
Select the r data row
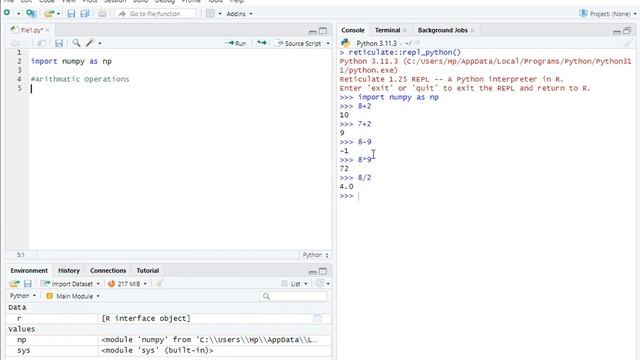coord(169,318)
